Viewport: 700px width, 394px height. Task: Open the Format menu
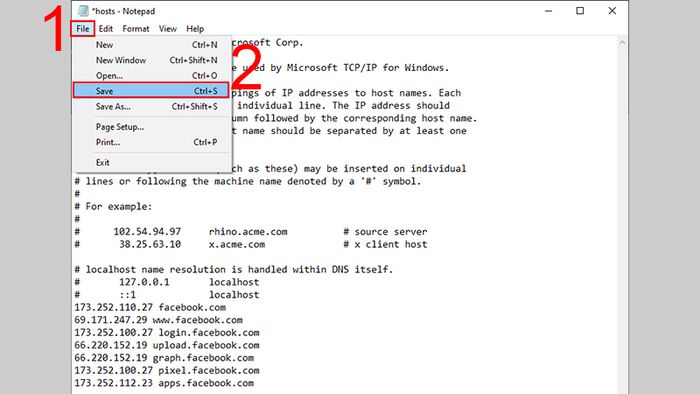click(x=136, y=29)
